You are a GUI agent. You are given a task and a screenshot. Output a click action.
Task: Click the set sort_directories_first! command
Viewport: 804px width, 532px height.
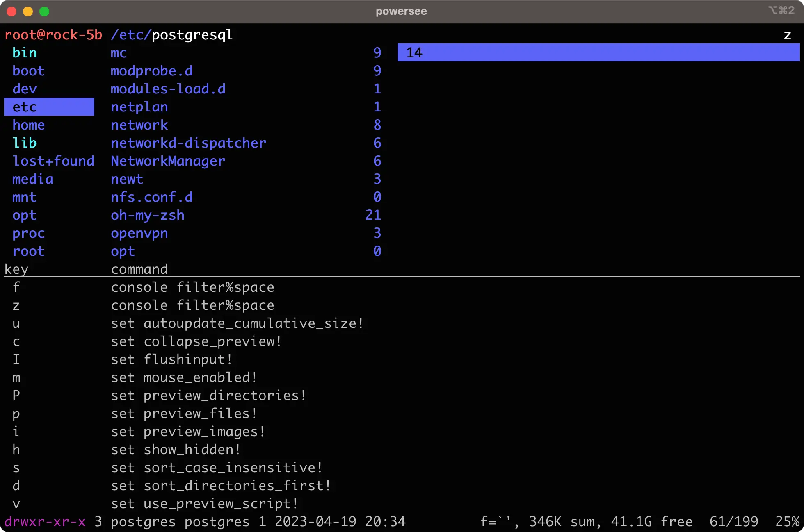click(221, 486)
